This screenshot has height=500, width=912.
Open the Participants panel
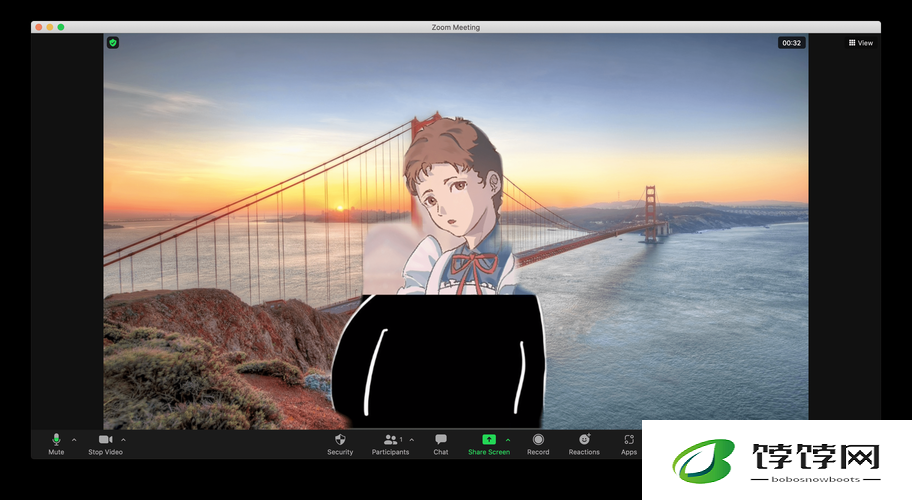pos(390,444)
